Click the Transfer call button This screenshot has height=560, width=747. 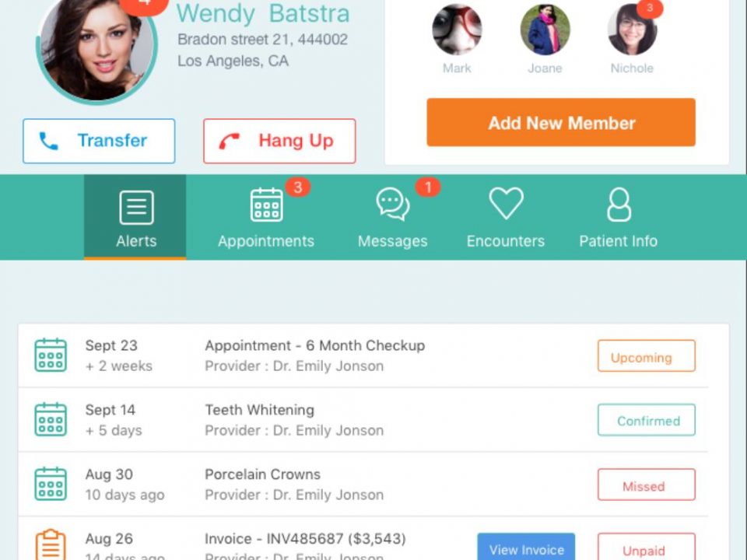tap(99, 141)
